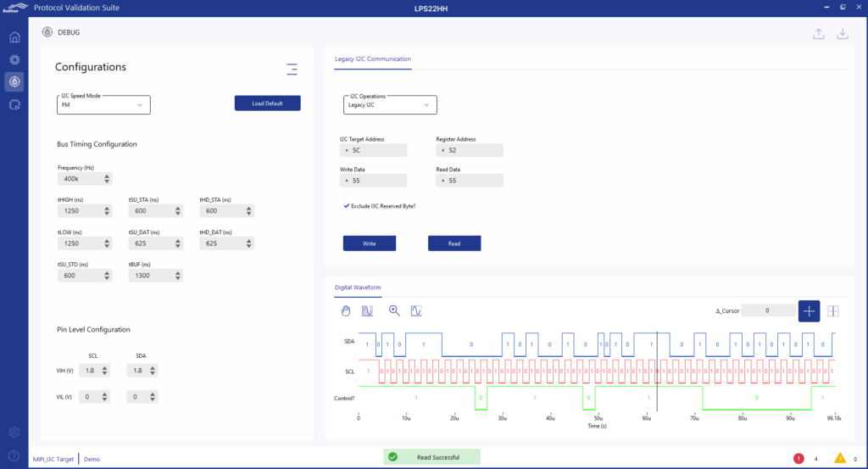Open the settings gear in sidebar
The width and height of the screenshot is (868, 469).
(14, 432)
